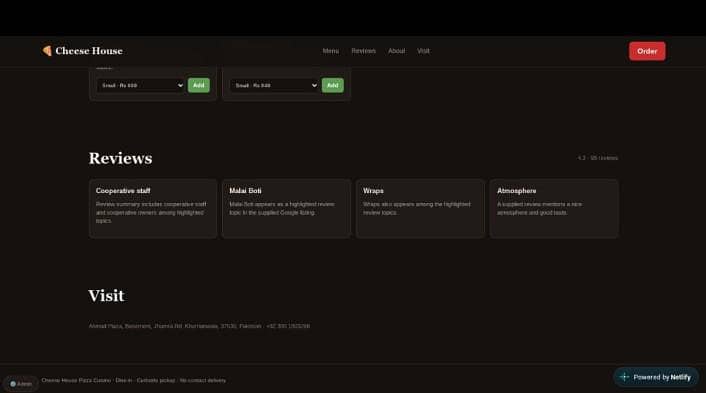Select the Wraps review card
This screenshot has width=706, height=393.
pyautogui.click(x=420, y=208)
